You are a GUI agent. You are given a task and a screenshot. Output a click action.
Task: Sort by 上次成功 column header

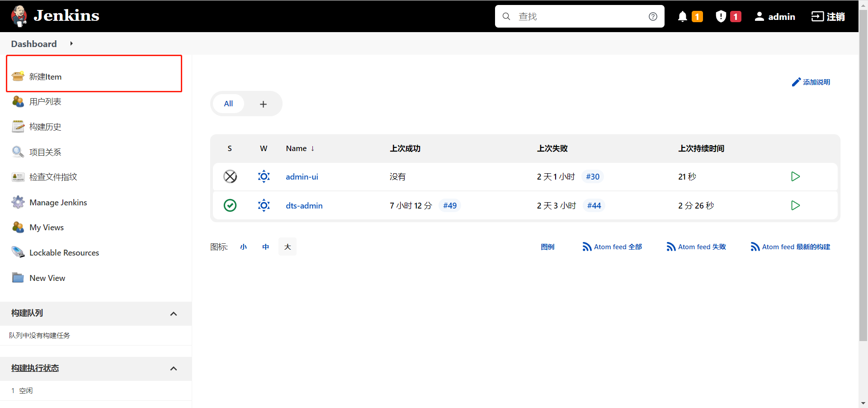[x=405, y=148]
